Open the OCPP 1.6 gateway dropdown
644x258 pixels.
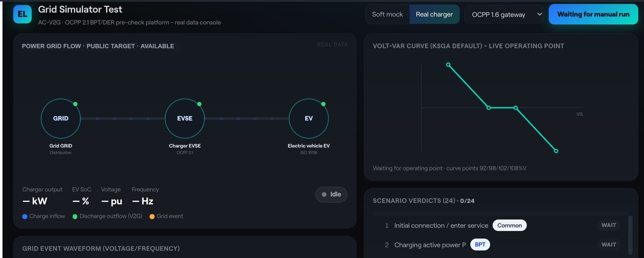click(x=504, y=14)
